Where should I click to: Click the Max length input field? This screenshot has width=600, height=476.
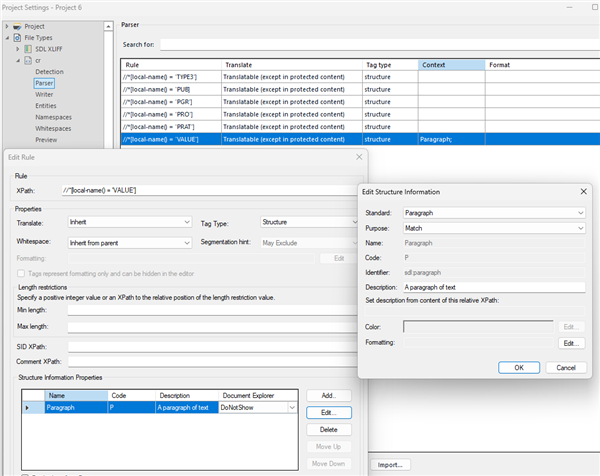point(212,327)
